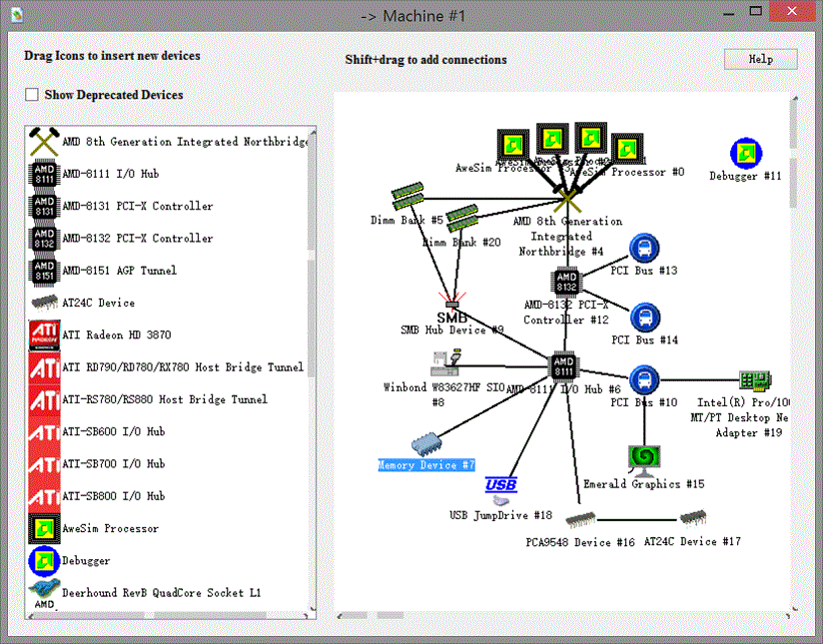Select the AMD-8132 PCI-X Controller #12 chip

[x=566, y=282]
